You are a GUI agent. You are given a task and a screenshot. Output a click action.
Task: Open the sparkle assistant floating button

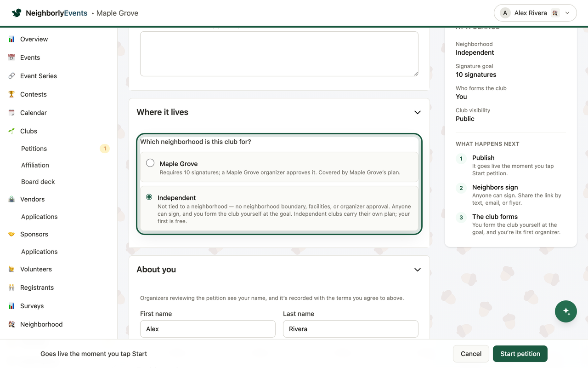coord(566,311)
